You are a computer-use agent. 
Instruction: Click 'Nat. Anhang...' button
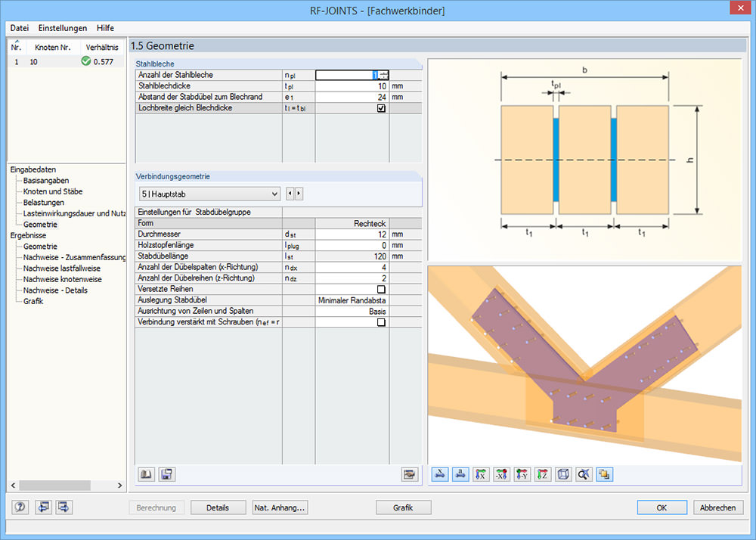click(x=280, y=507)
